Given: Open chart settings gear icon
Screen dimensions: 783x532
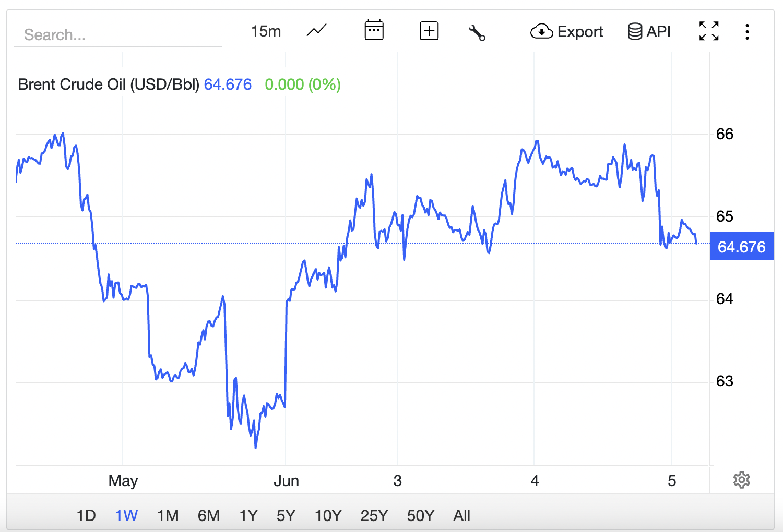Looking at the screenshot, I should [x=742, y=480].
